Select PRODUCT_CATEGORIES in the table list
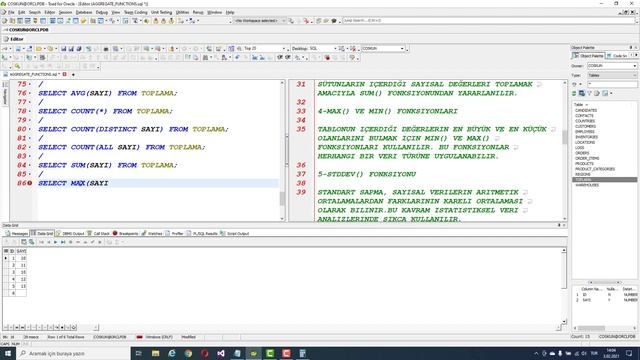640x360 pixels. (x=595, y=169)
